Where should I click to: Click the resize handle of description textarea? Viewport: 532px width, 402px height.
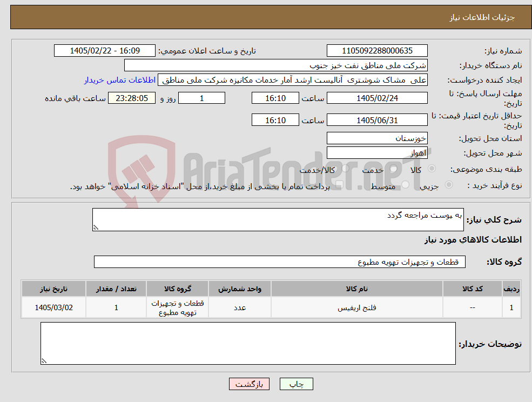tap(96, 228)
